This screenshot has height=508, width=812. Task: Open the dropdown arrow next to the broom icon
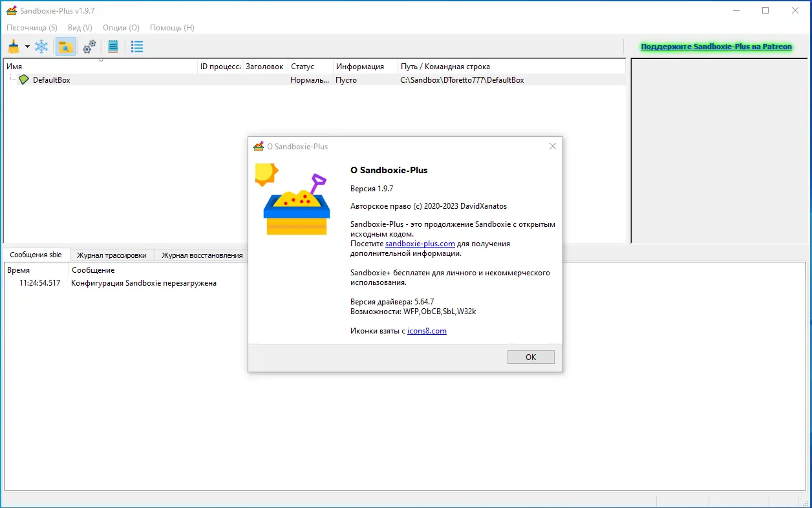[27, 47]
